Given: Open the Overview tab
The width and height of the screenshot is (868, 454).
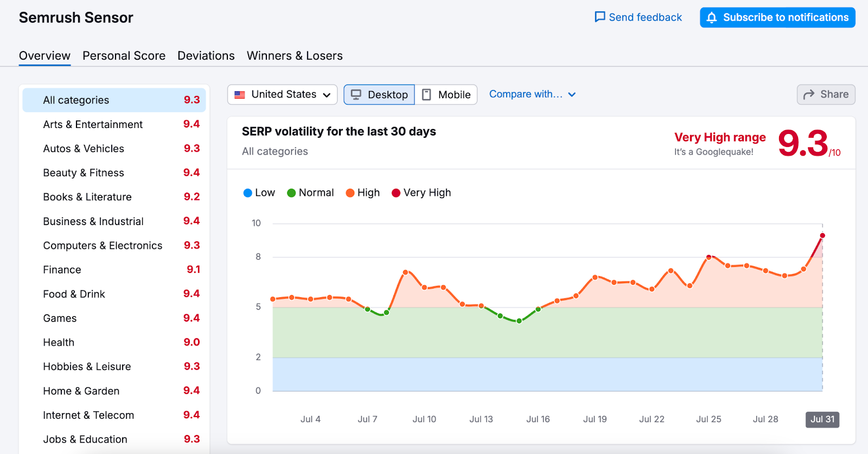Looking at the screenshot, I should click(x=44, y=56).
